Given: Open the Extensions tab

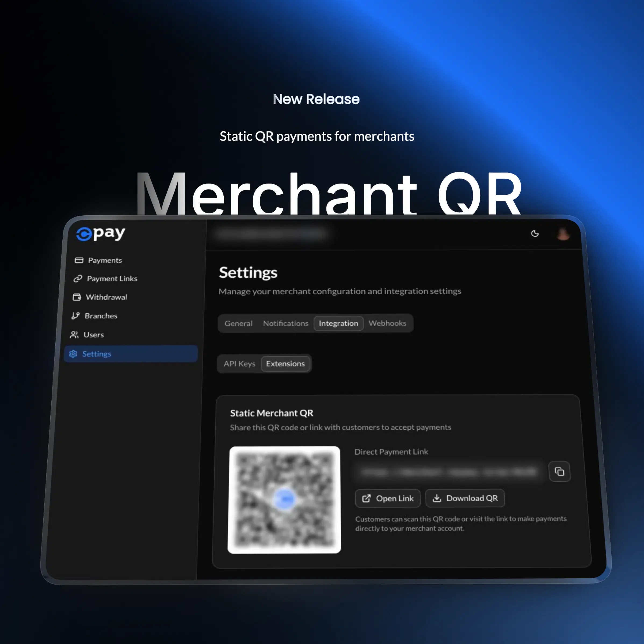Looking at the screenshot, I should (x=286, y=364).
